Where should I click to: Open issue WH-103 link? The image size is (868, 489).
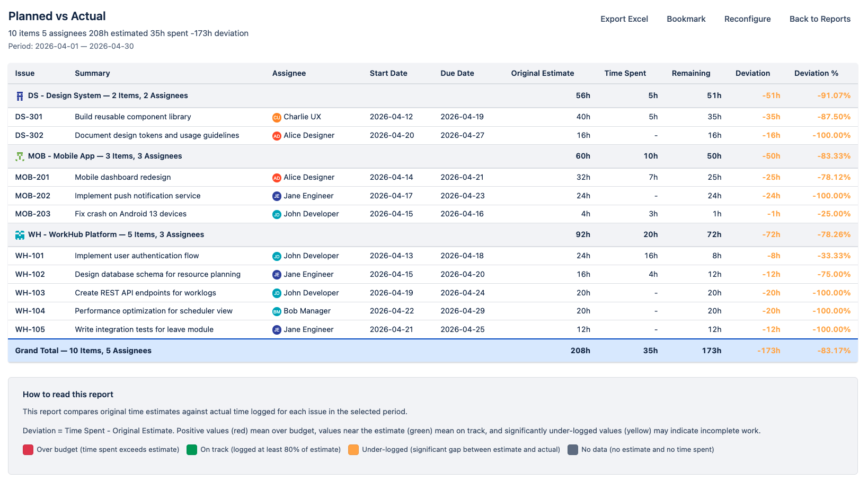[x=30, y=293]
